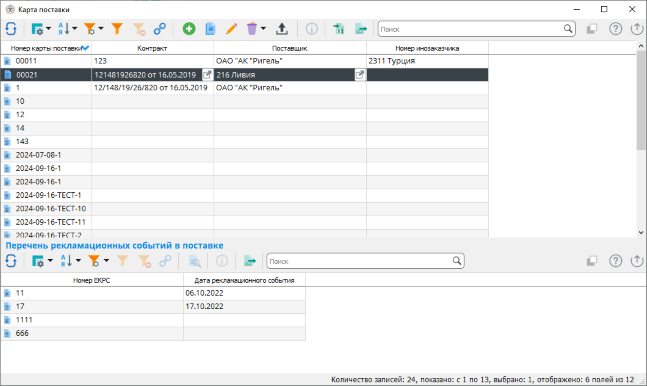The width and height of the screenshot is (647, 386).
Task: Click the chain link icon in Карта поставки toolbar
Action: (160, 29)
